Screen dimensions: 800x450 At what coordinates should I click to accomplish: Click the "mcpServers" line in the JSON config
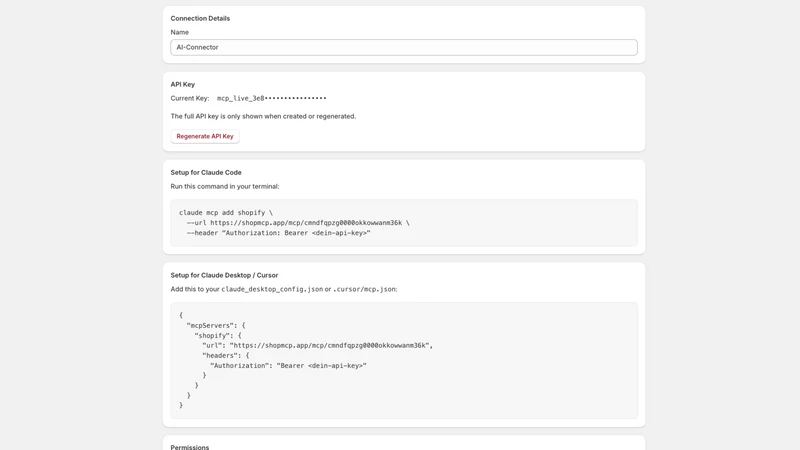point(216,326)
